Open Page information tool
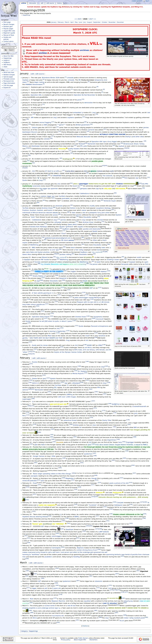This screenshot has height=644, width=152. coord(9,83)
